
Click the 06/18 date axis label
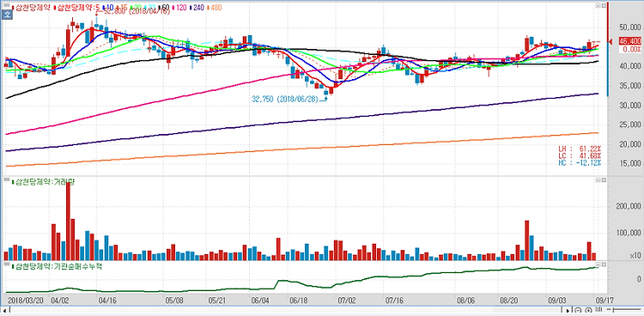(299, 300)
